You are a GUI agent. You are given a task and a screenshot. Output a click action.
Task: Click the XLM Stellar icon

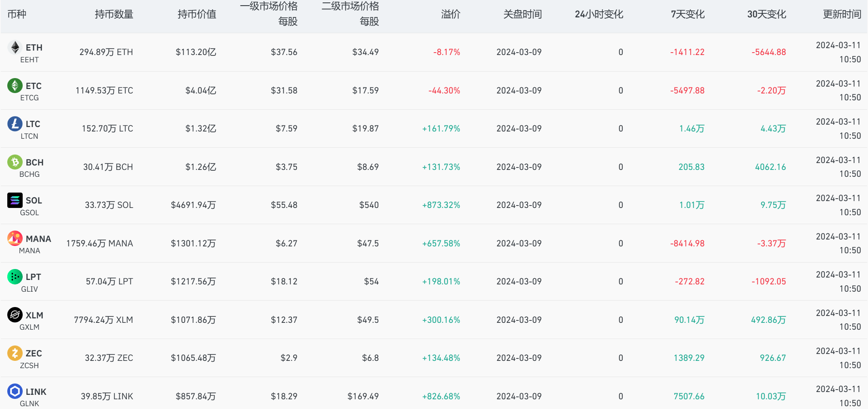pyautogui.click(x=14, y=315)
